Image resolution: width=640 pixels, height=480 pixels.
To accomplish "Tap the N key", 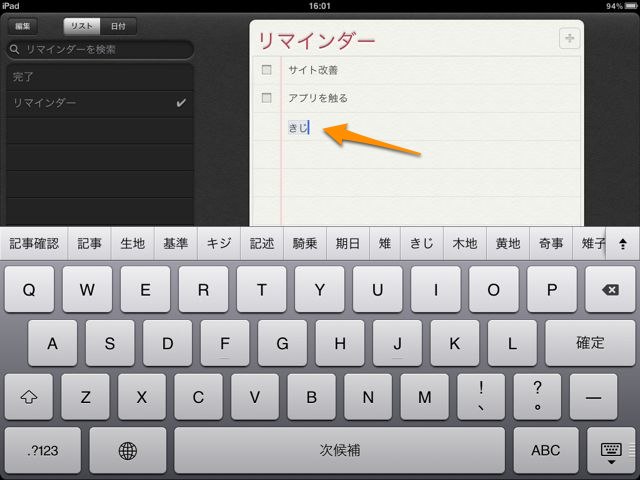I will click(368, 397).
